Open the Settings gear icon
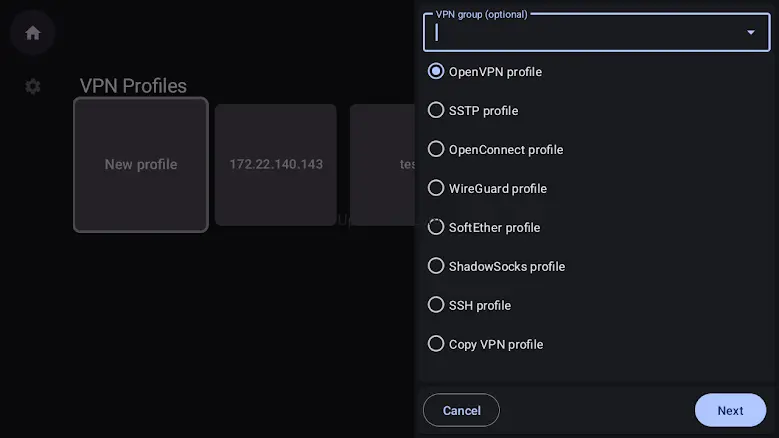Screen dimensions: 779x438 tap(33, 86)
